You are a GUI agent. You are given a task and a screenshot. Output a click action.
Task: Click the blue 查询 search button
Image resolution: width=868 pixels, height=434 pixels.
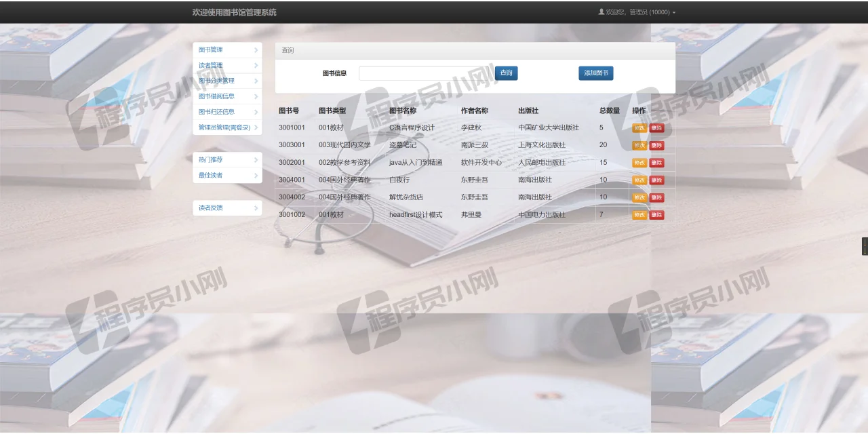coord(506,73)
